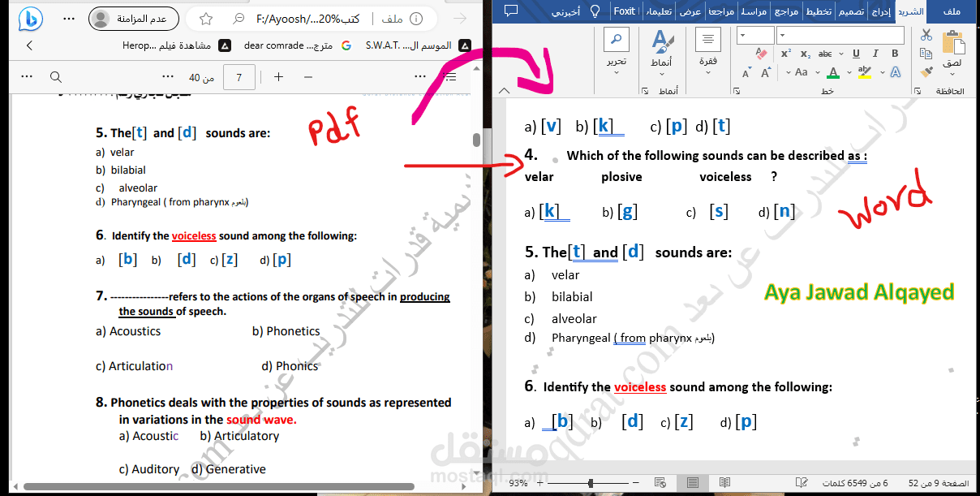980x496 pixels.
Task: Apply the green font color button
Action: click(x=834, y=72)
